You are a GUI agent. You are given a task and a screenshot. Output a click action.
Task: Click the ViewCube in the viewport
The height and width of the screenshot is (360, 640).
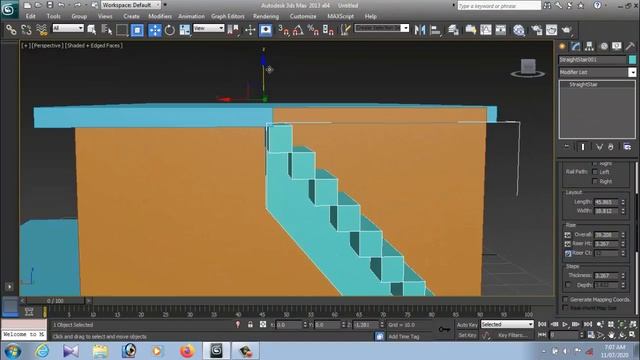tap(528, 68)
